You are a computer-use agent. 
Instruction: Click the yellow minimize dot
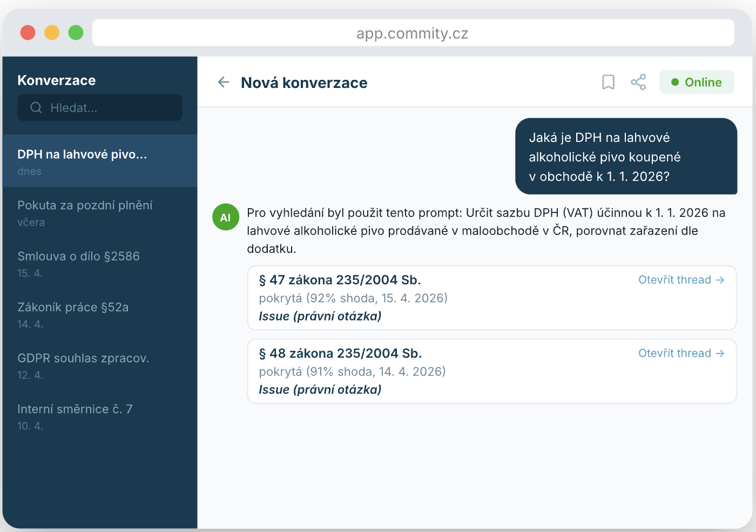[52, 32]
